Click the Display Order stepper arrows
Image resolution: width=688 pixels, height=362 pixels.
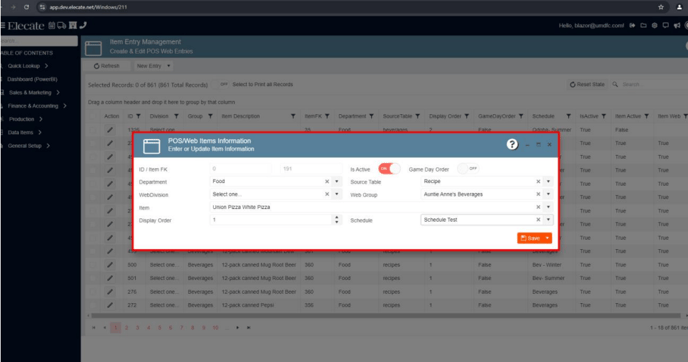point(337,220)
